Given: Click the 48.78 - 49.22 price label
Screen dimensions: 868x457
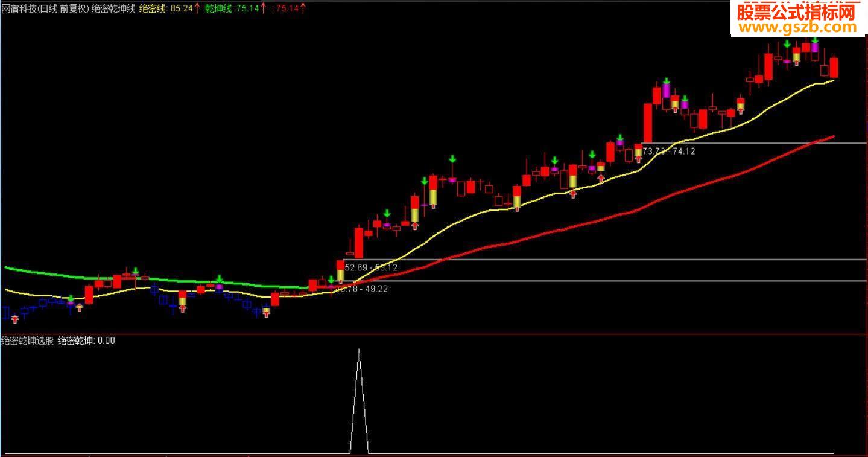Looking at the screenshot, I should click(361, 289).
